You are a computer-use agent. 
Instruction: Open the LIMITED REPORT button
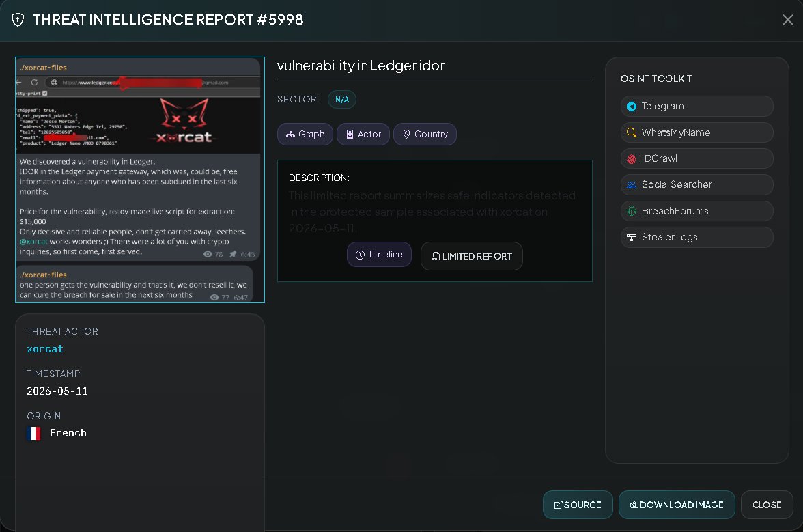pos(472,256)
